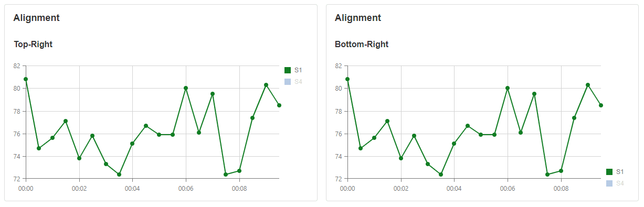Select first data point at 00:00 in Bottom-Right chart
Image resolution: width=644 pixels, height=207 pixels.
347,79
